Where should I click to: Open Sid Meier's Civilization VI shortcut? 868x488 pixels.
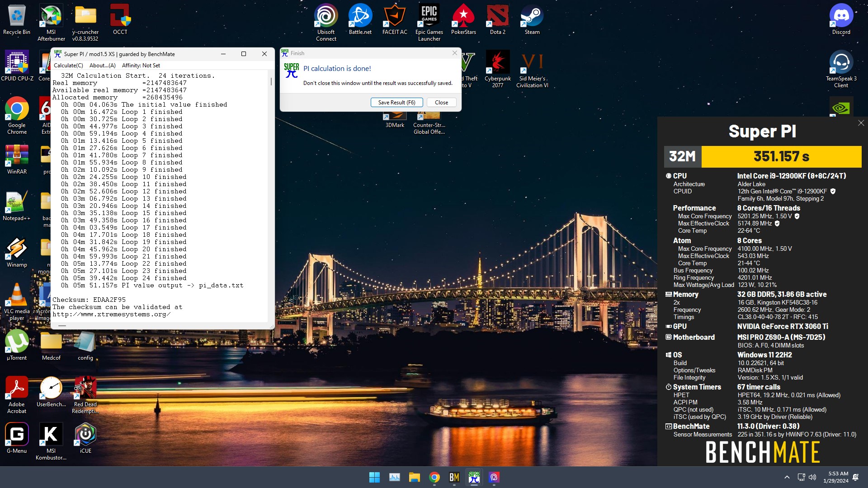pos(532,69)
